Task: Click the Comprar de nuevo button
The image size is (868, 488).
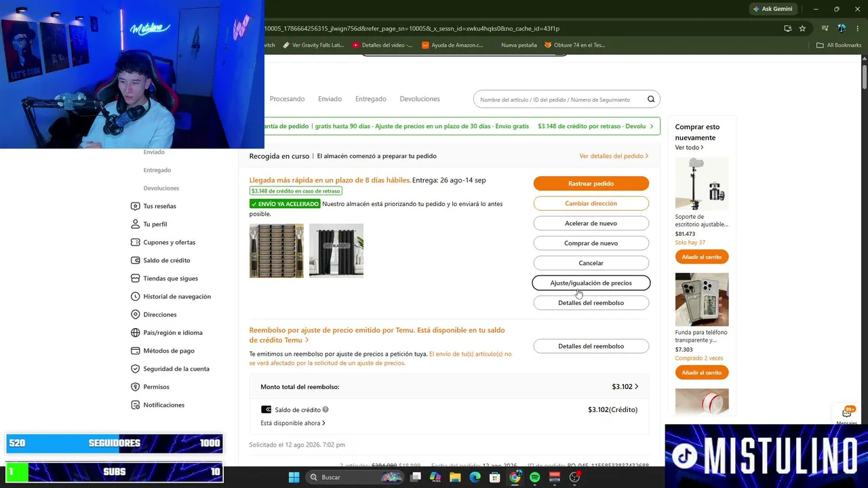Action: [591, 243]
